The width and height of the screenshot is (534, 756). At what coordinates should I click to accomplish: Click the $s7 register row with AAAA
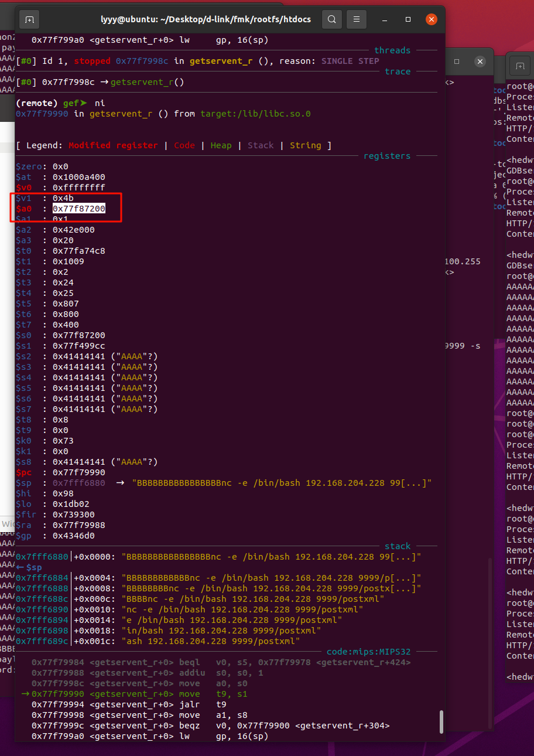(87, 409)
